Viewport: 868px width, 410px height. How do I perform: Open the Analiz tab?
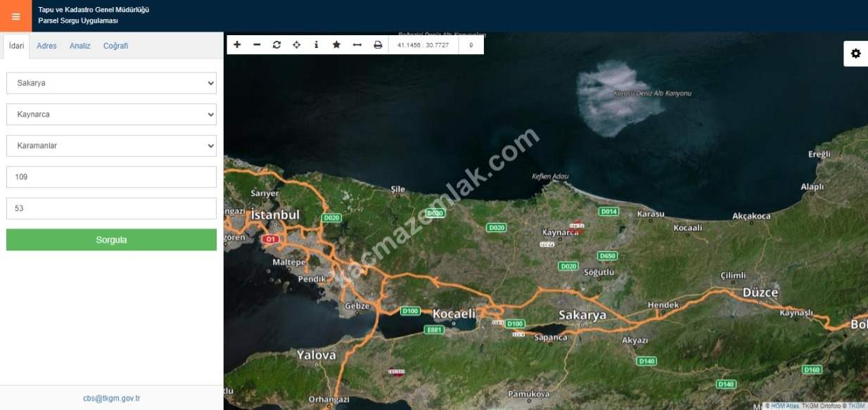79,46
